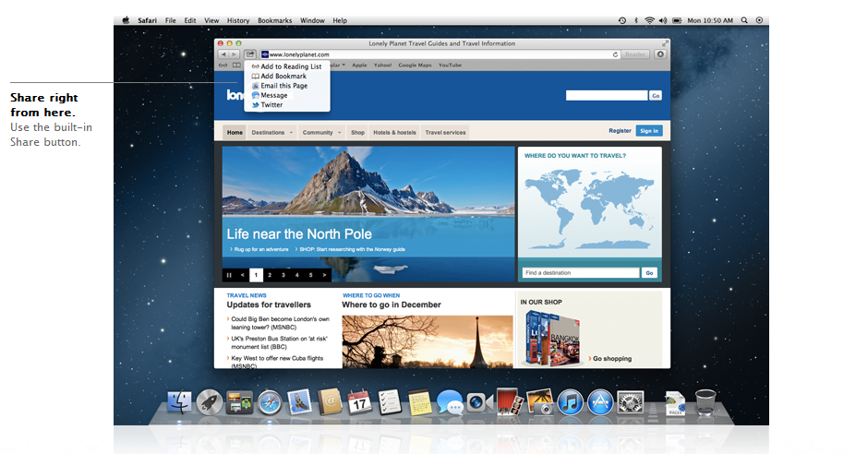Open System Preferences gears in the Dock
This screenshot has width=868, height=454.
631,402
